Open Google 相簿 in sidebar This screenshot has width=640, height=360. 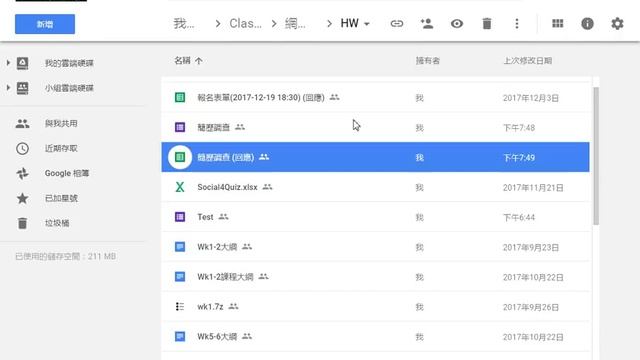click(67, 173)
